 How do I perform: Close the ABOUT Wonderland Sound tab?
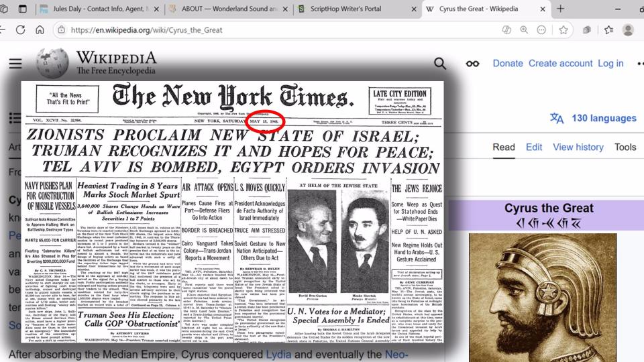tap(285, 9)
